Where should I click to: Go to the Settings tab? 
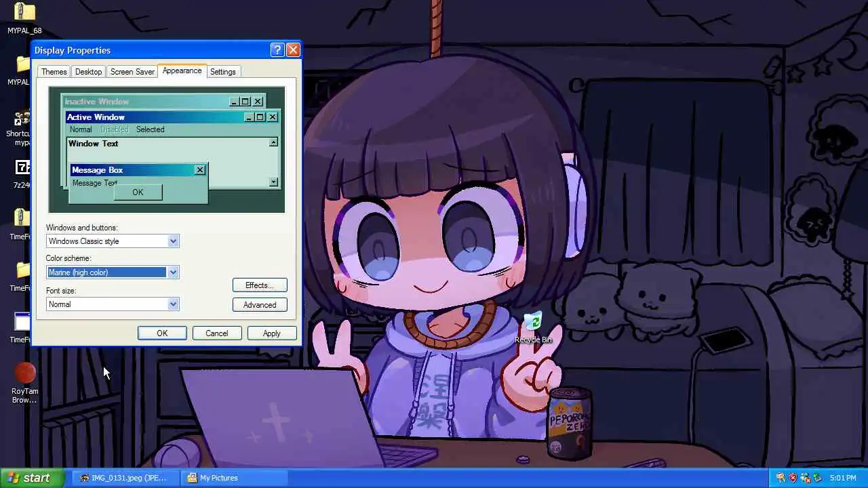pyautogui.click(x=222, y=72)
